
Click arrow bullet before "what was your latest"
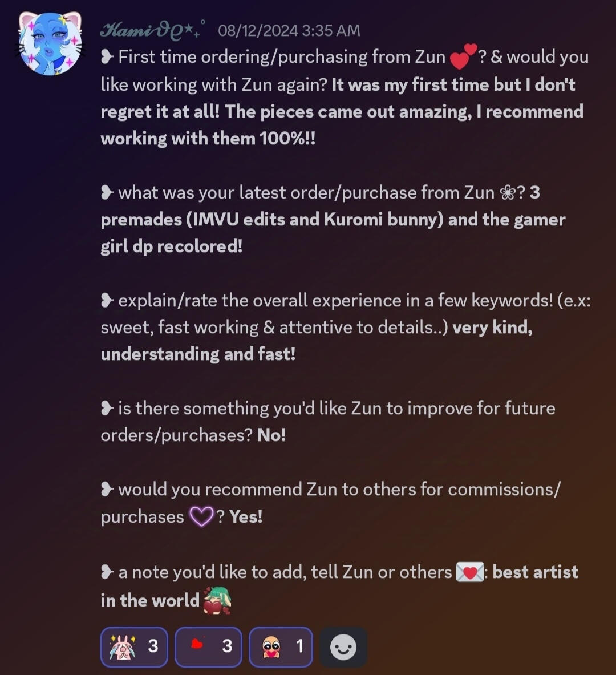pyautogui.click(x=107, y=192)
